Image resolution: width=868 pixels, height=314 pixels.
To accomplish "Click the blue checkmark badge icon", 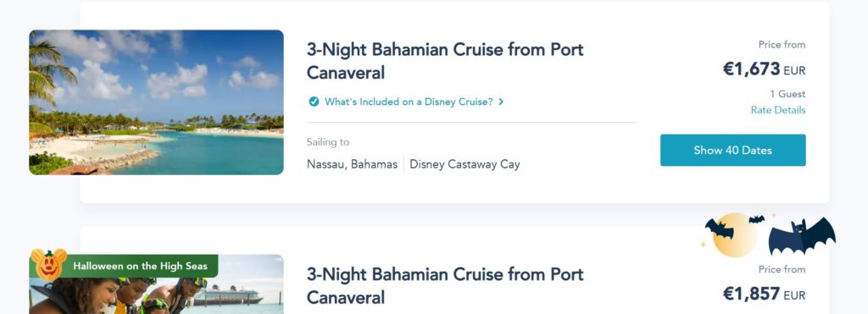I will pyautogui.click(x=314, y=102).
